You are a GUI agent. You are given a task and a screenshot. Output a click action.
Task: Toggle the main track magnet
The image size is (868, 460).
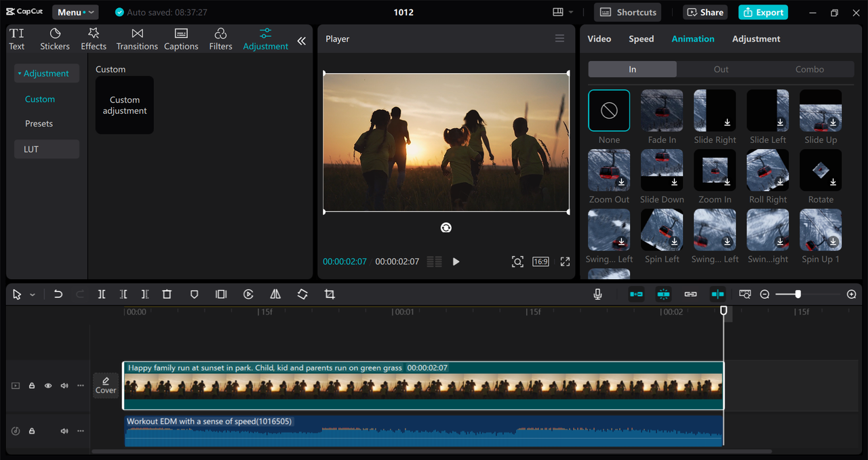[636, 294]
